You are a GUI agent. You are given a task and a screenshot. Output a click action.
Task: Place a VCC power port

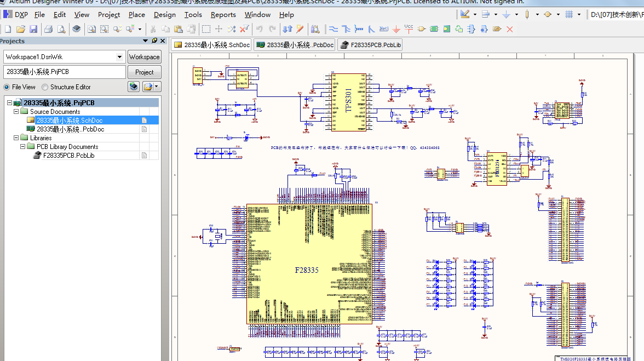pyautogui.click(x=409, y=28)
